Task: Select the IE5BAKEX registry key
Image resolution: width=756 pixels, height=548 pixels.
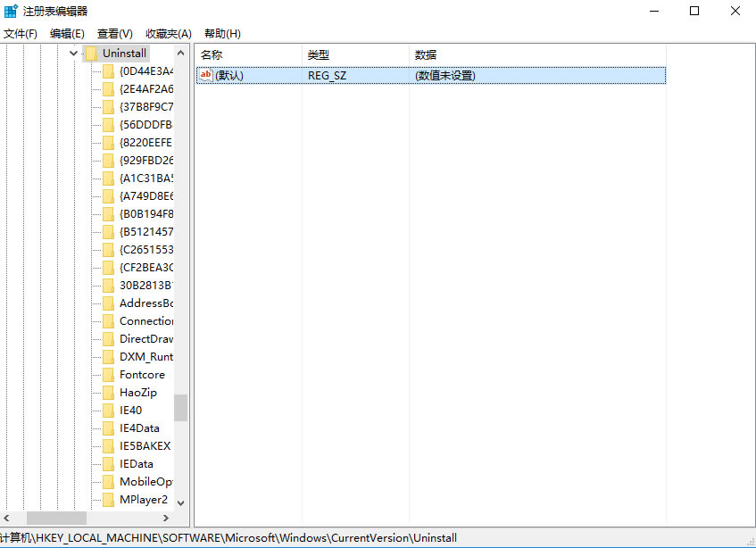Action: tap(145, 446)
